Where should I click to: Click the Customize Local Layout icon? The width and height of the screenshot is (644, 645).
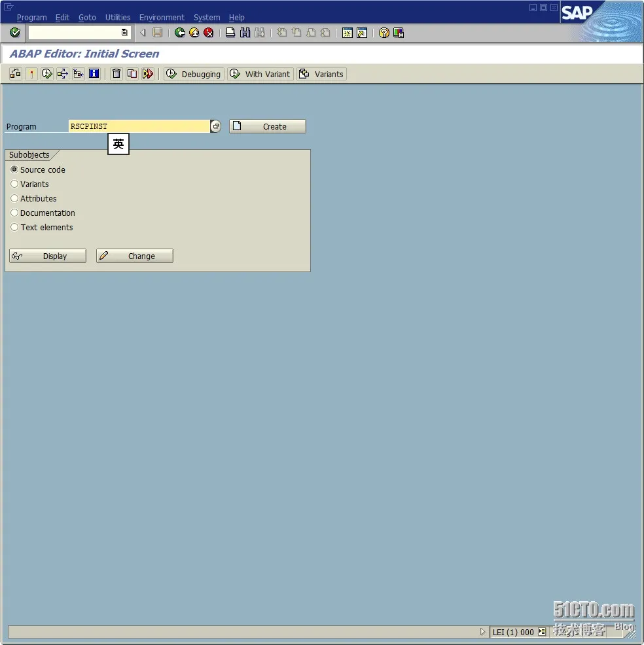(x=399, y=33)
